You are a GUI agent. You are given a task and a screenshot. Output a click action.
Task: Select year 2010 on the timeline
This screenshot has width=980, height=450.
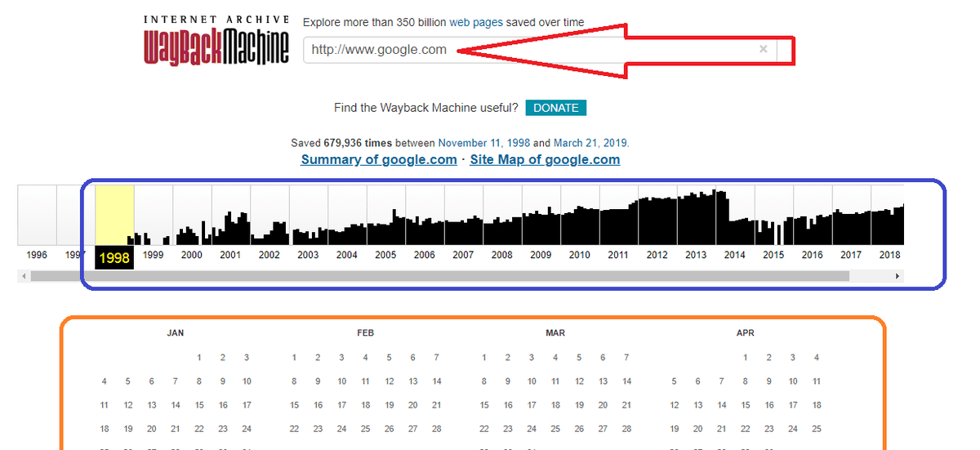580,255
